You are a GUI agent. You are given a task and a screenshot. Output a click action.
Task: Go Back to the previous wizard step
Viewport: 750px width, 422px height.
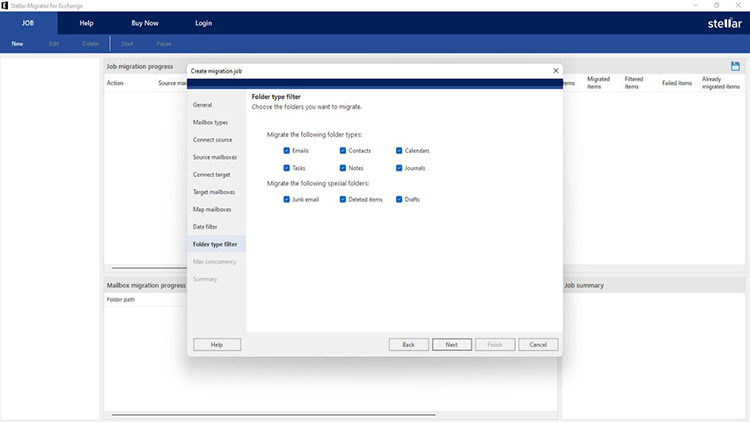[x=408, y=344]
